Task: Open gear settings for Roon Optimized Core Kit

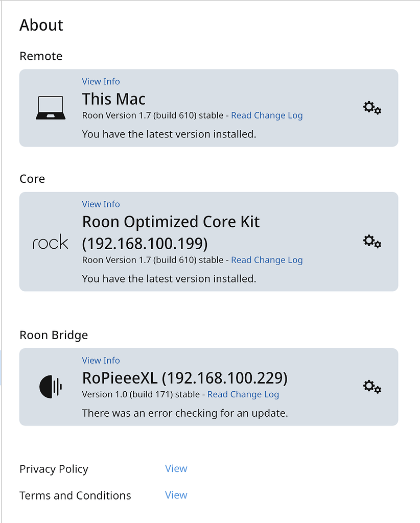Action: tap(372, 241)
